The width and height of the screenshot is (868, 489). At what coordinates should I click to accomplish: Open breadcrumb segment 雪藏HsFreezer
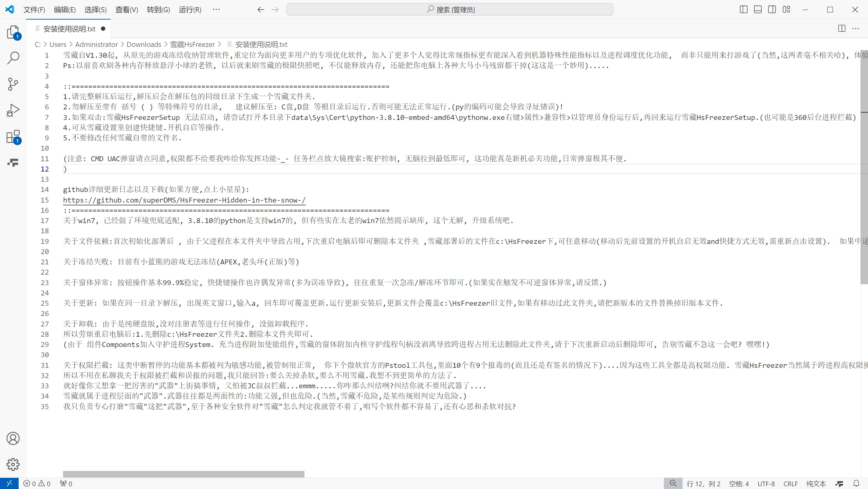[x=192, y=44]
